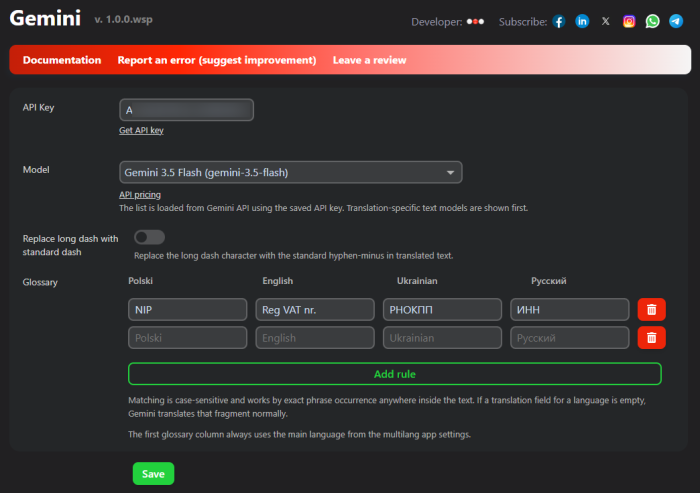This screenshot has width=700, height=493.
Task: Open the Instagram subscribe icon
Action: coord(629,21)
